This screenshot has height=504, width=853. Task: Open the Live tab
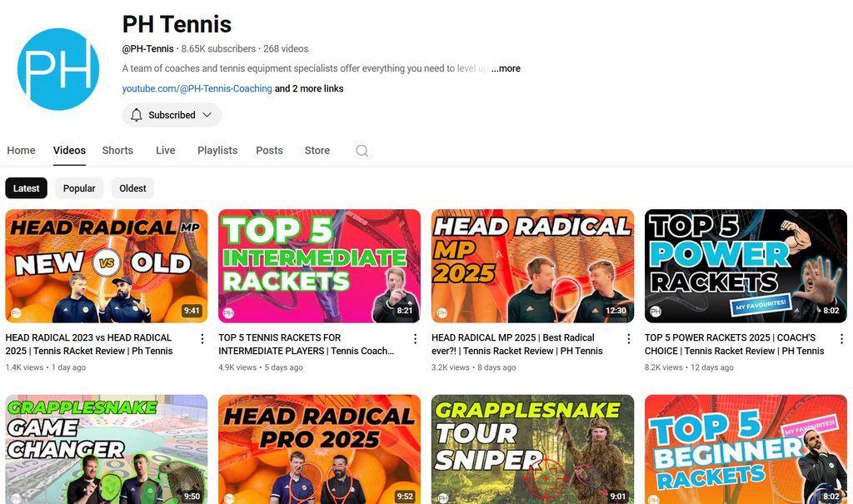pos(166,150)
